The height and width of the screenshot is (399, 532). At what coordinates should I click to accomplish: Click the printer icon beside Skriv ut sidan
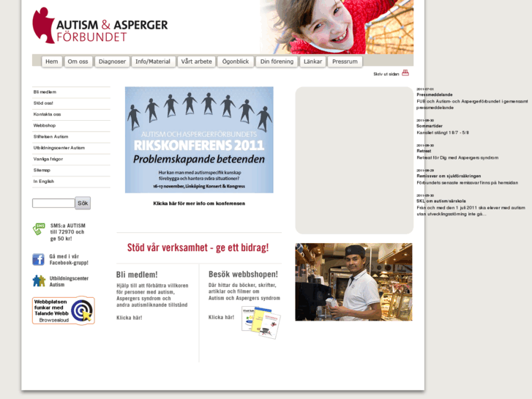tap(405, 73)
